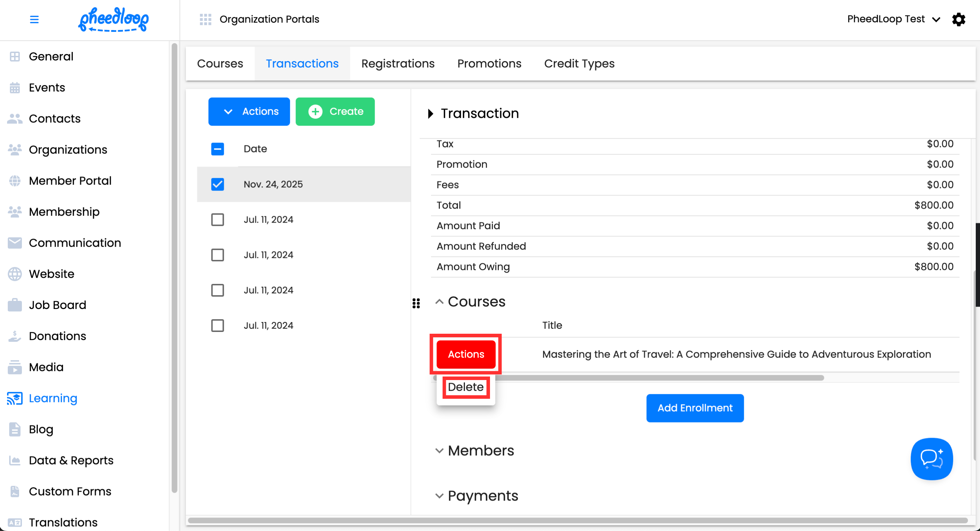This screenshot has height=531, width=980.
Task: Uncheck the Nov. 24, 2025 transaction checkbox
Action: pyautogui.click(x=218, y=184)
